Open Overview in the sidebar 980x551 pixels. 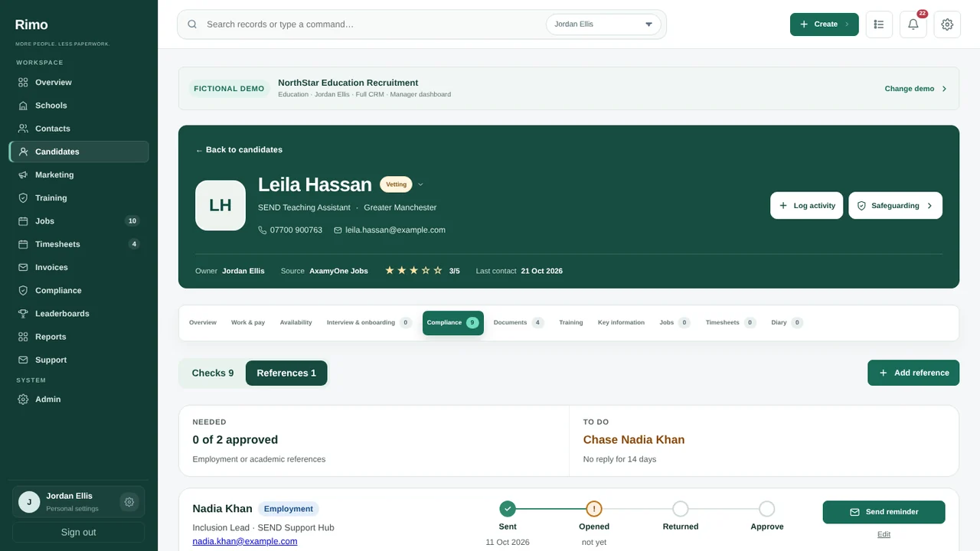[x=79, y=83]
